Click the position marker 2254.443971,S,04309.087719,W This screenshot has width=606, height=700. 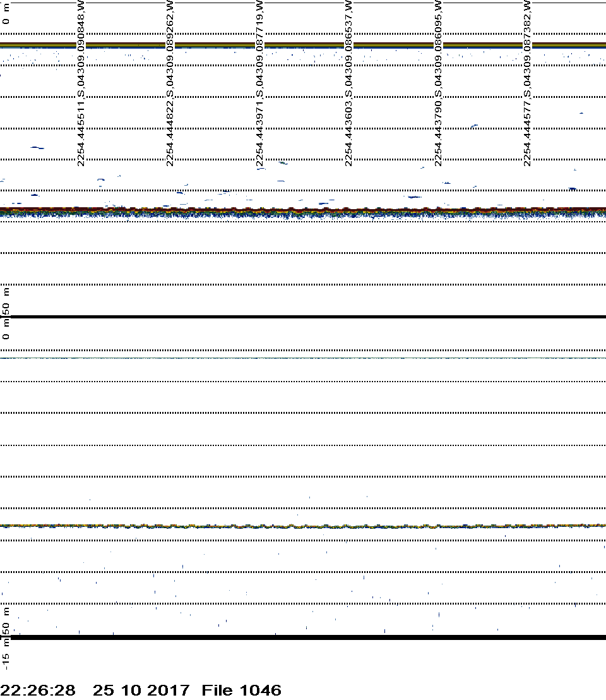[x=259, y=83]
